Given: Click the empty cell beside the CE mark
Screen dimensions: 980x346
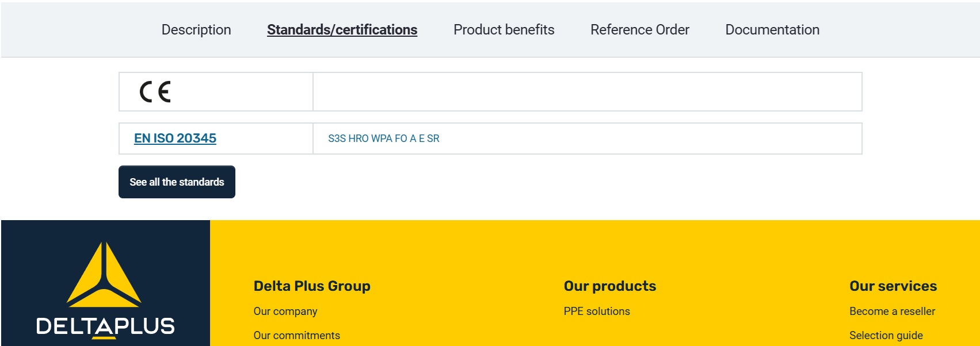Looking at the screenshot, I should pos(587,92).
